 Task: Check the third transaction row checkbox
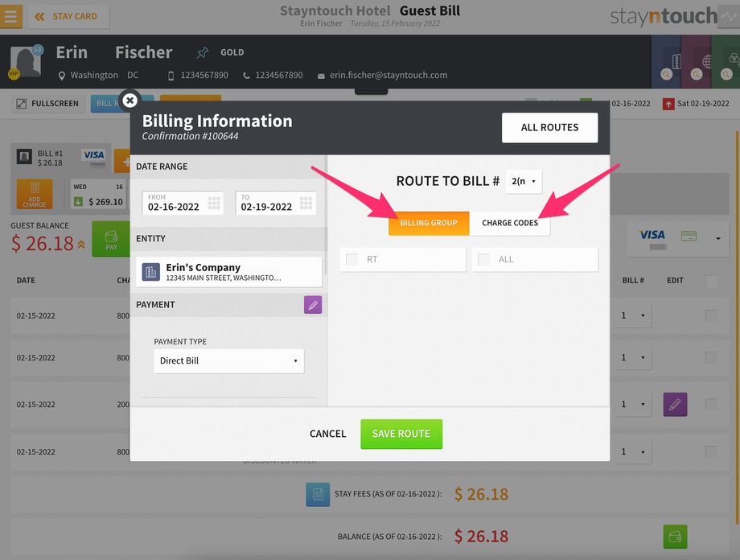click(711, 404)
